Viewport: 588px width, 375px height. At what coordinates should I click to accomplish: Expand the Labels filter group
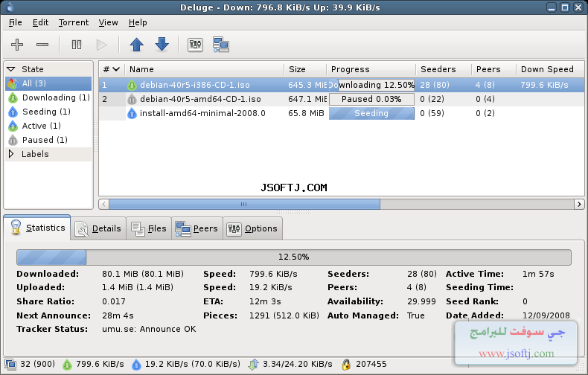click(x=11, y=154)
